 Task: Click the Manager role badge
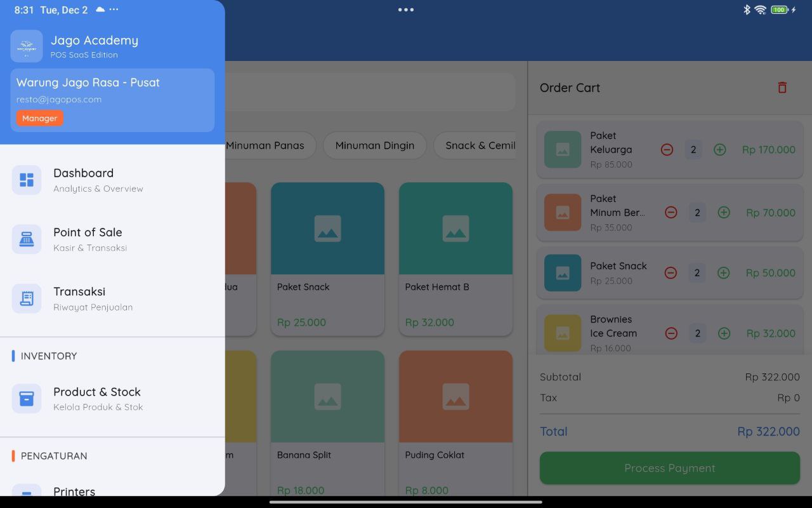(x=39, y=118)
